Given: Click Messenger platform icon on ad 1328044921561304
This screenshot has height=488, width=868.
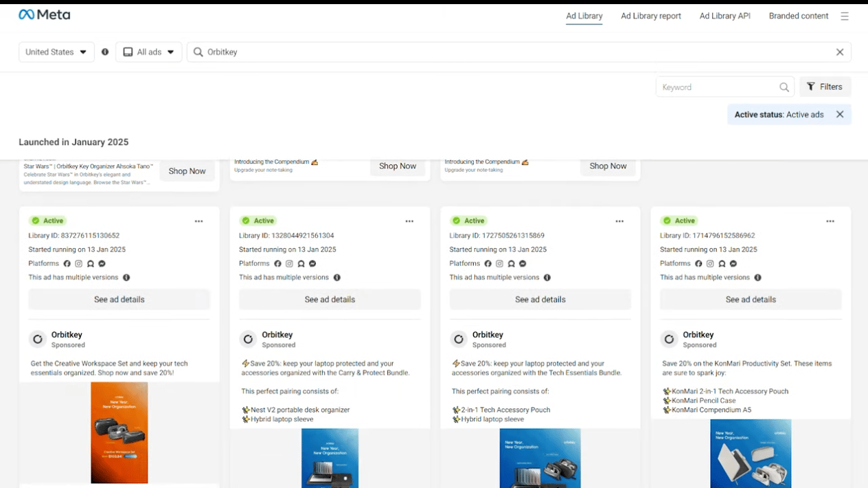Looking at the screenshot, I should coord(312,264).
